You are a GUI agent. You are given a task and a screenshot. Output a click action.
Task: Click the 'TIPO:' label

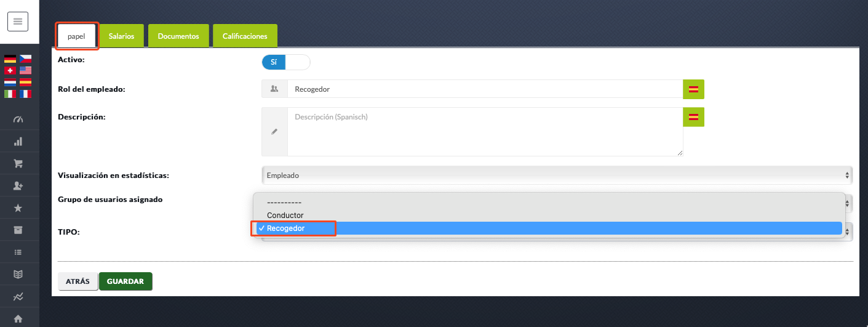pyautogui.click(x=69, y=232)
